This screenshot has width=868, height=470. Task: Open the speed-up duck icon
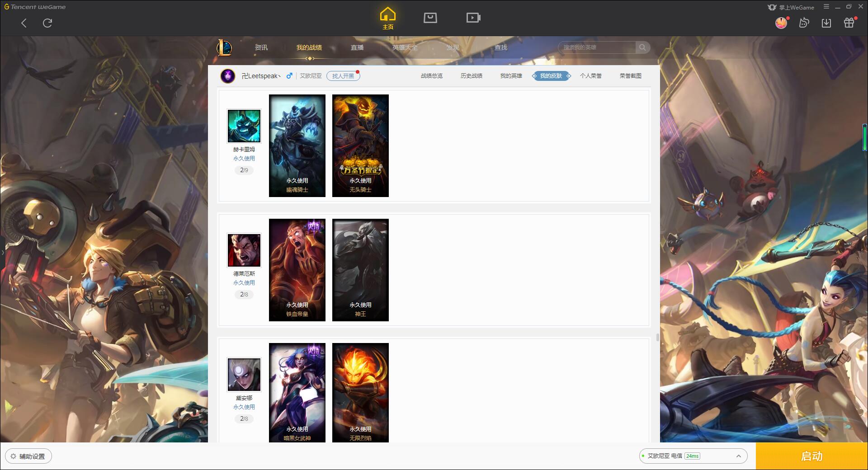point(804,23)
